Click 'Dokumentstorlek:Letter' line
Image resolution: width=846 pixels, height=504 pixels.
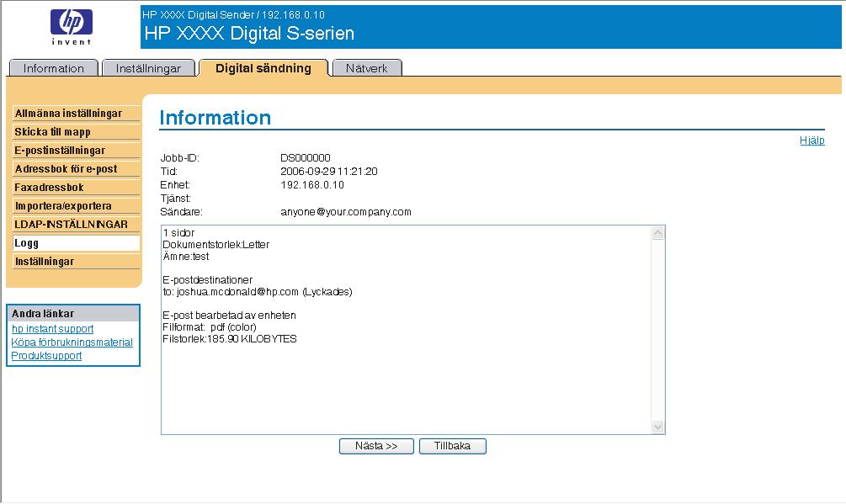pos(215,245)
